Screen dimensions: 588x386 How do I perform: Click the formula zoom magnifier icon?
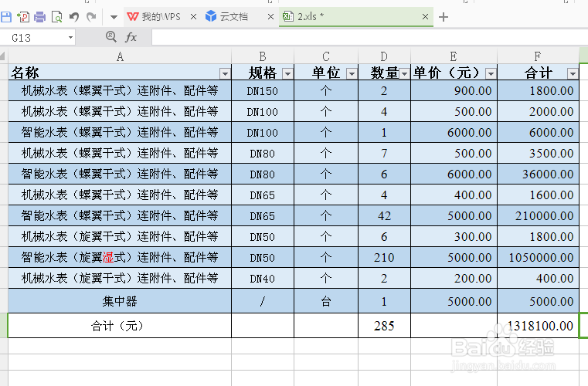pos(111,37)
